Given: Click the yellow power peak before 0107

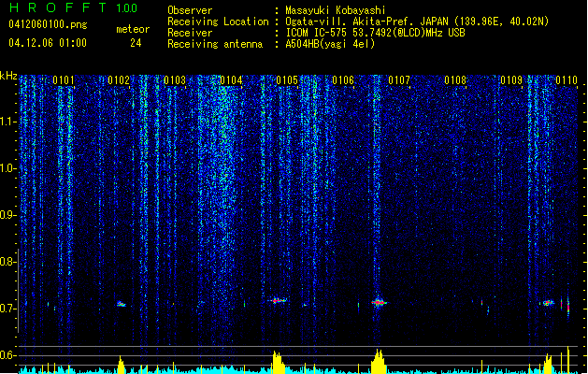Looking at the screenshot, I should [379, 362].
